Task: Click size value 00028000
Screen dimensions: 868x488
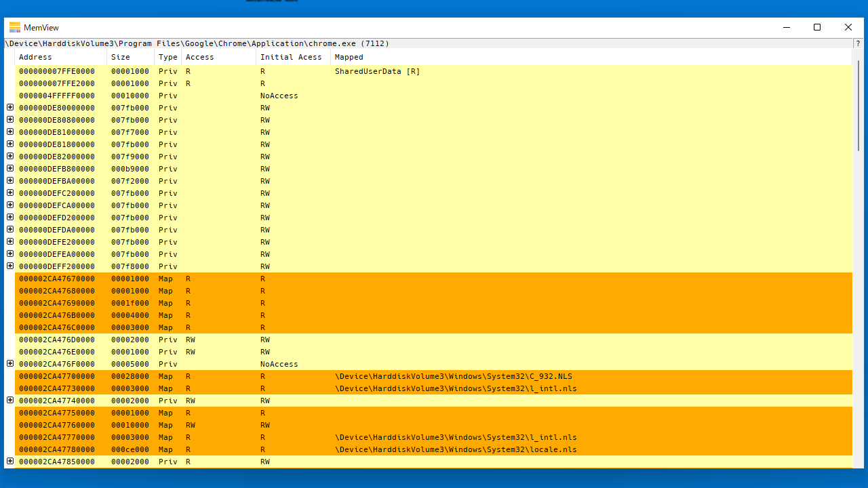Action: pos(130,376)
